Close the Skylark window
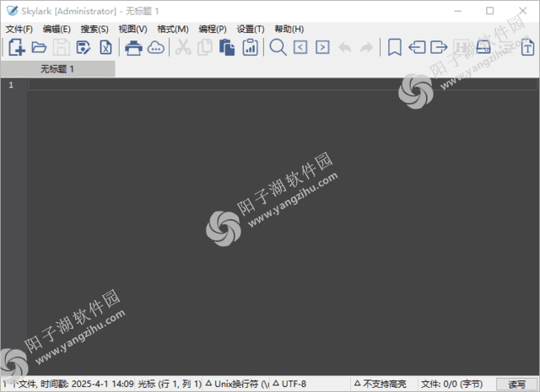 [x=522, y=11]
